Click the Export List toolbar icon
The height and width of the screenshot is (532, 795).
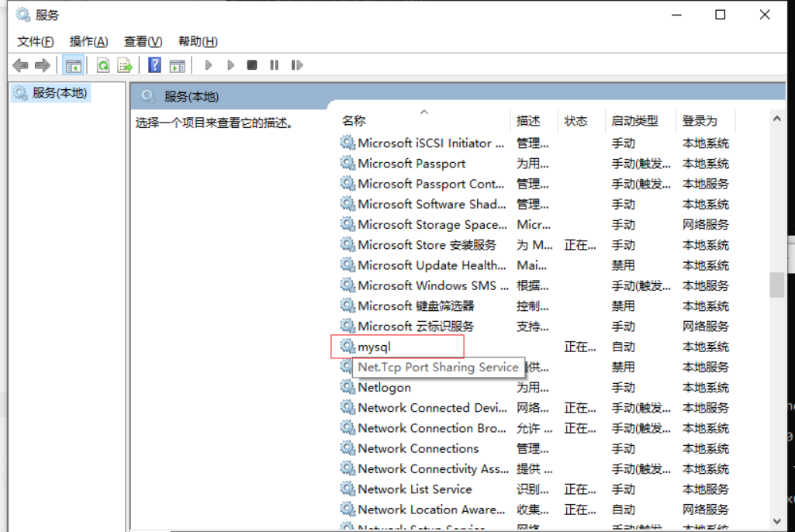[125, 65]
